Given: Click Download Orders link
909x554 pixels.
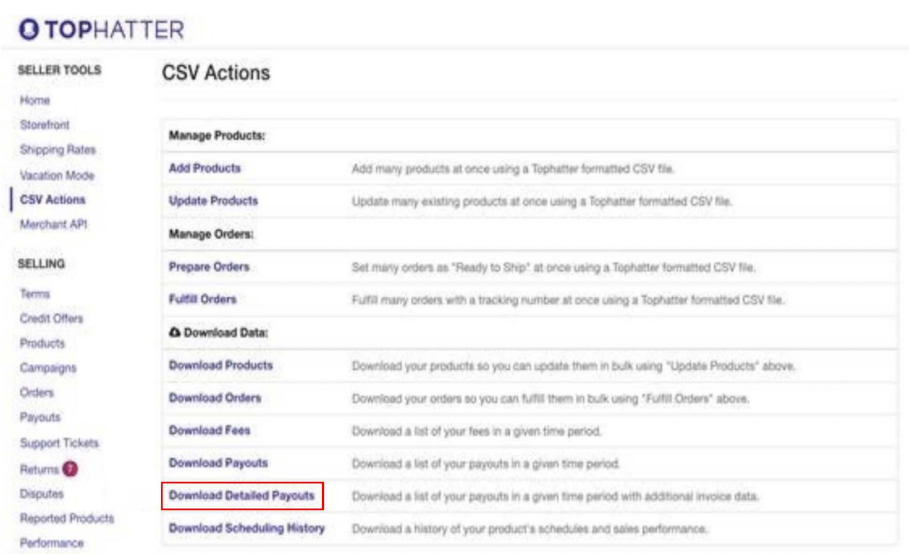Looking at the screenshot, I should (215, 398).
